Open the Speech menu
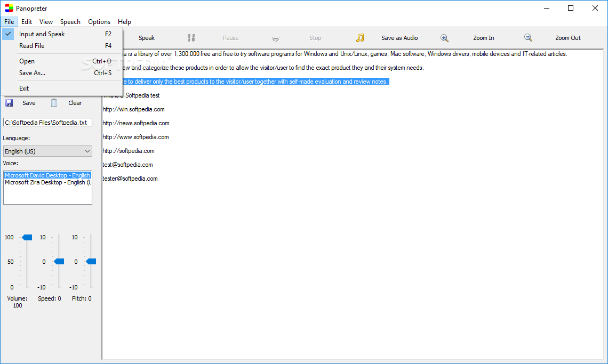This screenshot has width=608, height=364. click(x=70, y=22)
